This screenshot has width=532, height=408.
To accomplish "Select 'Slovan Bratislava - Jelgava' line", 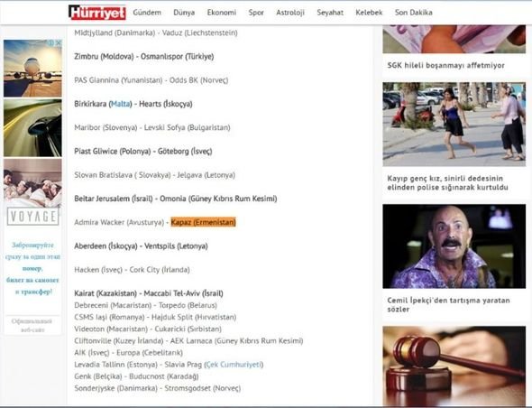I will click(155, 175).
